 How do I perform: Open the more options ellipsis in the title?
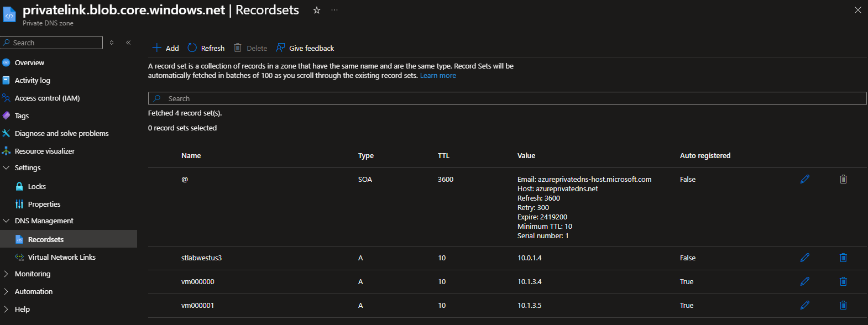(x=334, y=10)
